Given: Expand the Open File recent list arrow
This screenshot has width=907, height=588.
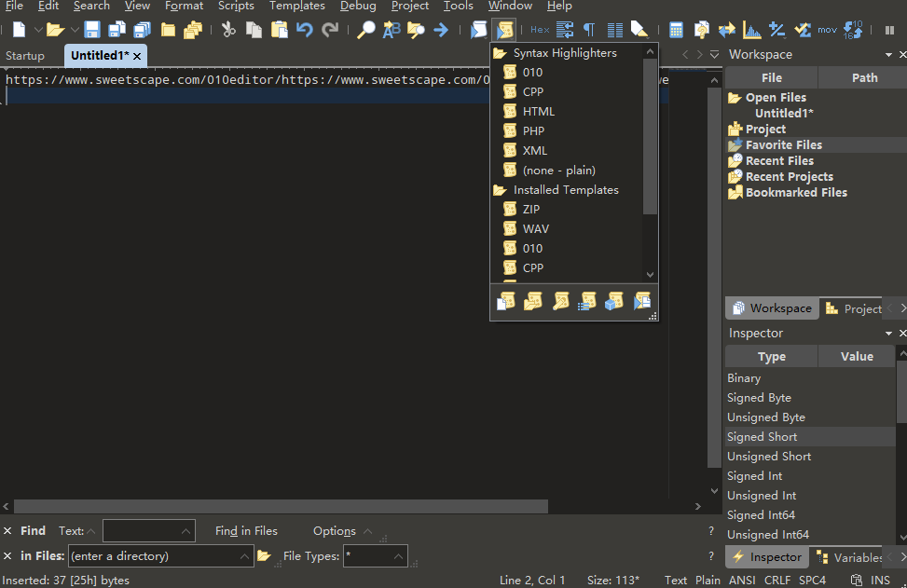Looking at the screenshot, I should pyautogui.click(x=75, y=30).
